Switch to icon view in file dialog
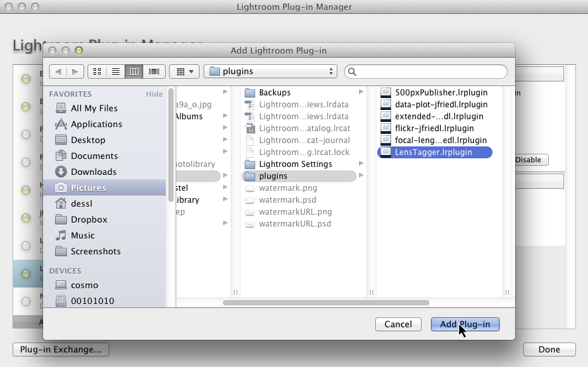 (x=97, y=72)
